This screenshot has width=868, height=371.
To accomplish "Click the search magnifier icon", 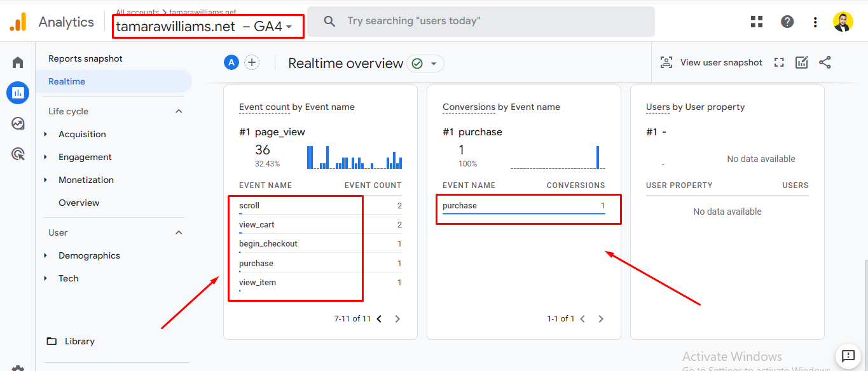I will click(x=329, y=22).
